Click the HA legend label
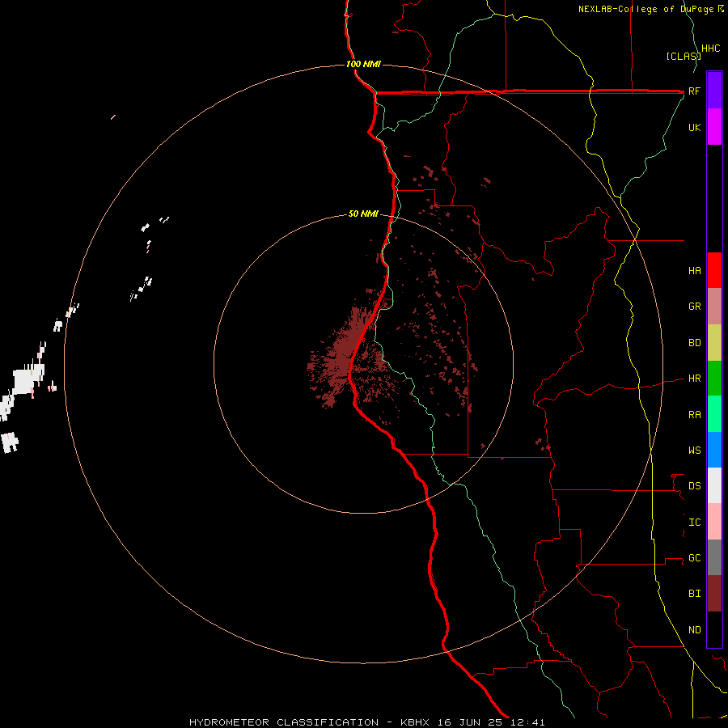728x728 pixels. click(694, 270)
